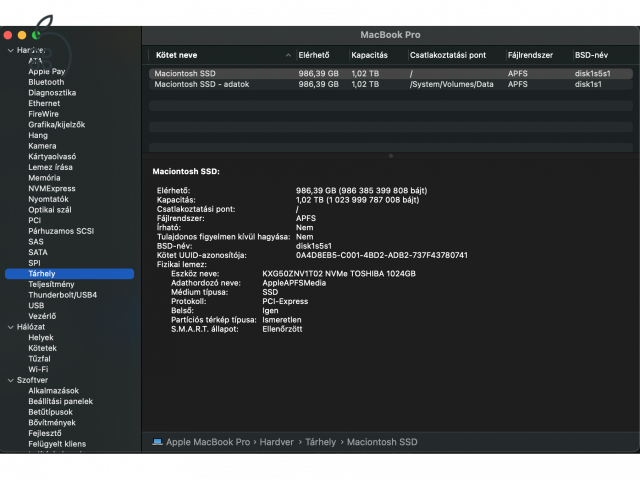This screenshot has width=640, height=480.
Task: Select Bluetooth in the sidebar
Action: (46, 82)
